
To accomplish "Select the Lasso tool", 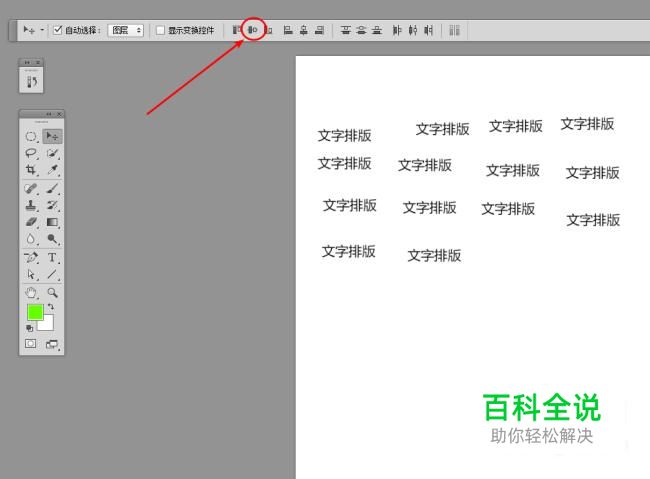I will coord(31,153).
